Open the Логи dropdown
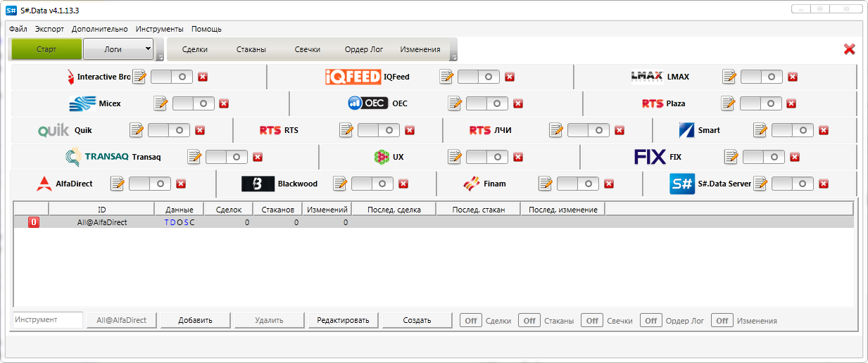The height and width of the screenshot is (363, 868). (x=118, y=49)
